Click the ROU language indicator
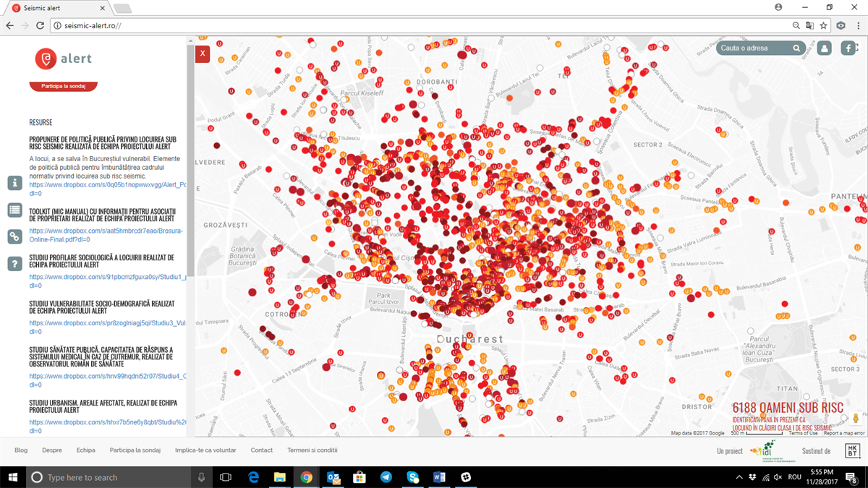Image resolution: width=868 pixels, height=488 pixels. coord(793,477)
